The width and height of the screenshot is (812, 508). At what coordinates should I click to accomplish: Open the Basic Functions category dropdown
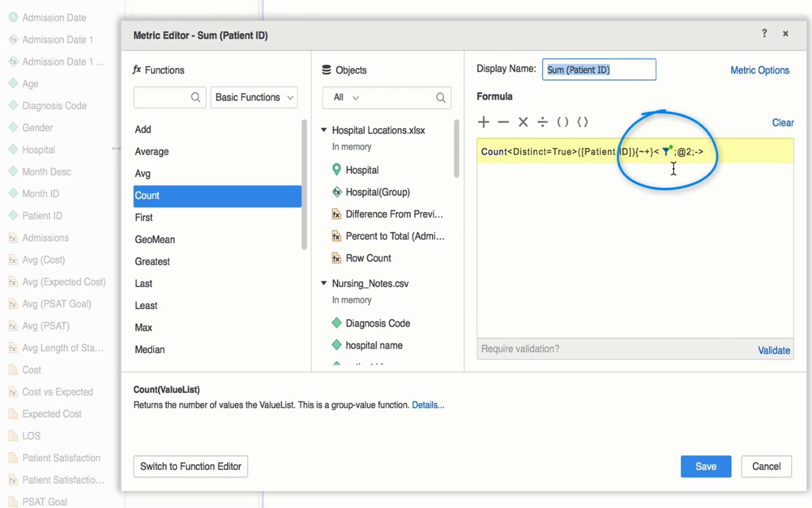pos(254,97)
